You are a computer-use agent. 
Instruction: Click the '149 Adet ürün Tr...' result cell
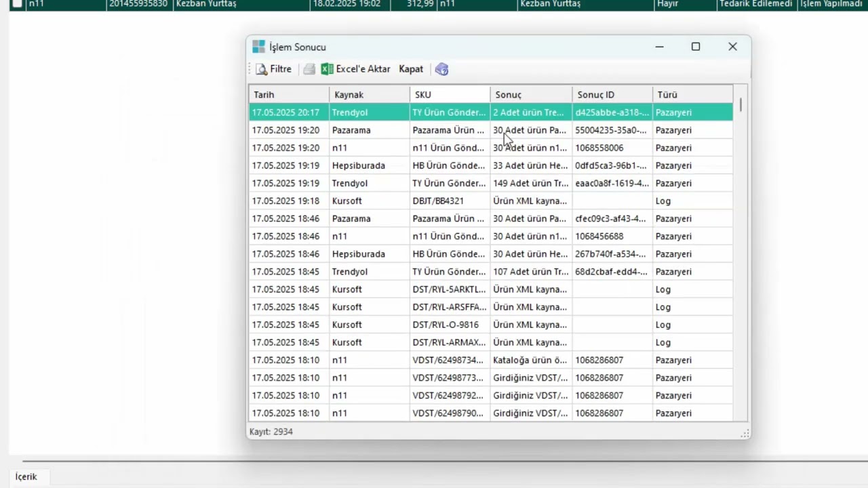[531, 183]
